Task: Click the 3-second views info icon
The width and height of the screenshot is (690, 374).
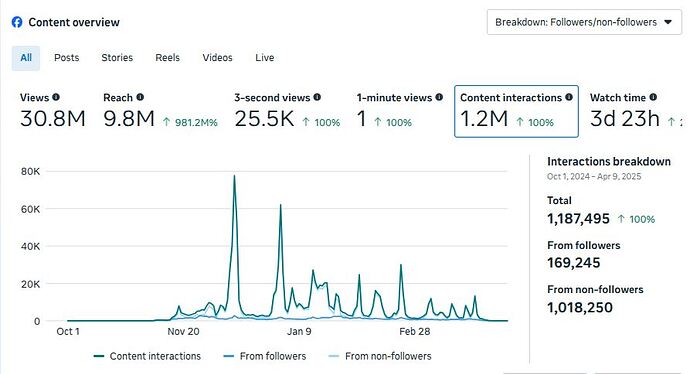Action: [x=317, y=97]
